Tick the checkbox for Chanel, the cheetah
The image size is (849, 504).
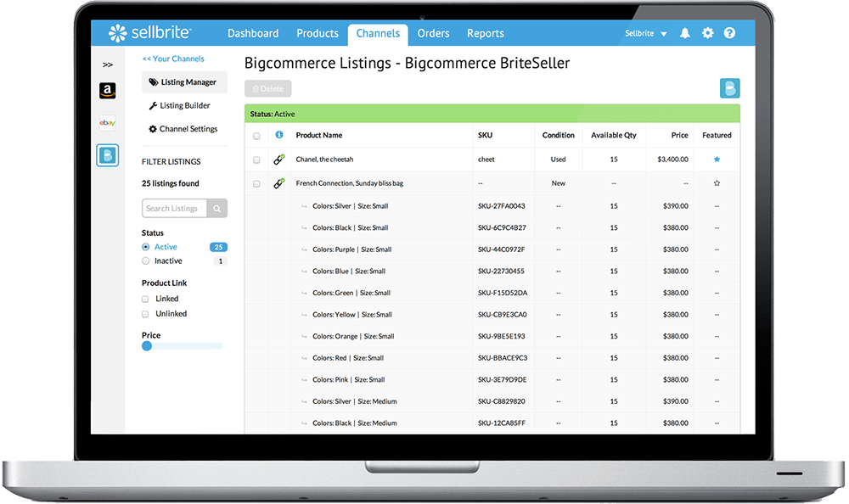256,160
